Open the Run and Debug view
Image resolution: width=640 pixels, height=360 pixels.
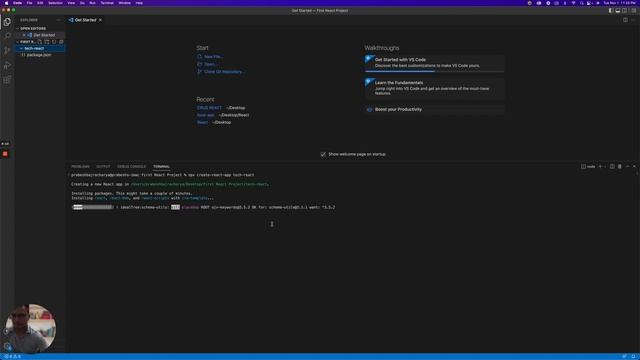click(x=7, y=65)
